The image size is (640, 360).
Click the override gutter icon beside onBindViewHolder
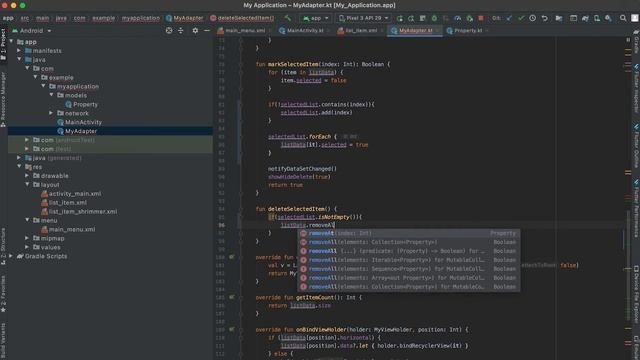pos(231,329)
